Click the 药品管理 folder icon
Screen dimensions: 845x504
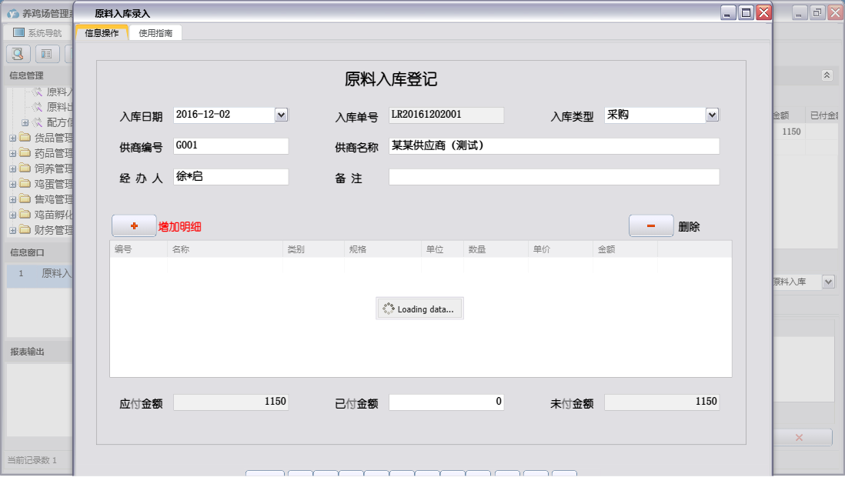(25, 152)
